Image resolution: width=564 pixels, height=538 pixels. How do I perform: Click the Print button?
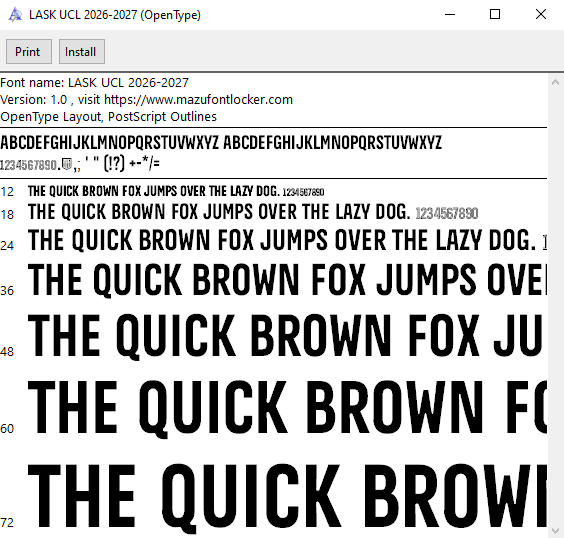[x=29, y=52]
